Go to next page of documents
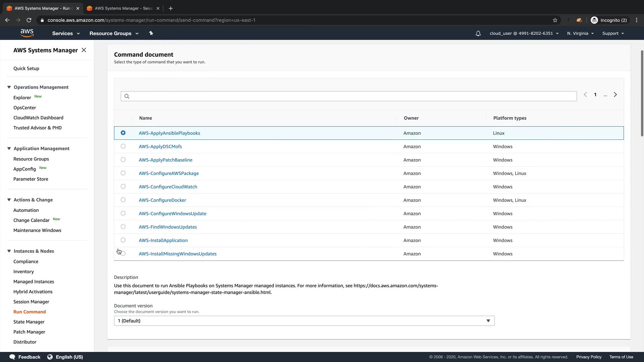The image size is (644, 362). (615, 95)
